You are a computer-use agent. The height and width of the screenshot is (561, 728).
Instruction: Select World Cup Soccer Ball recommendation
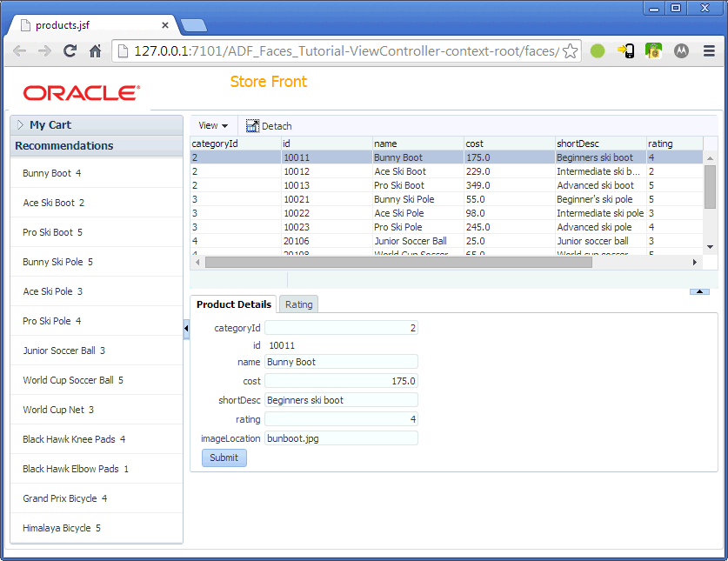(97, 380)
